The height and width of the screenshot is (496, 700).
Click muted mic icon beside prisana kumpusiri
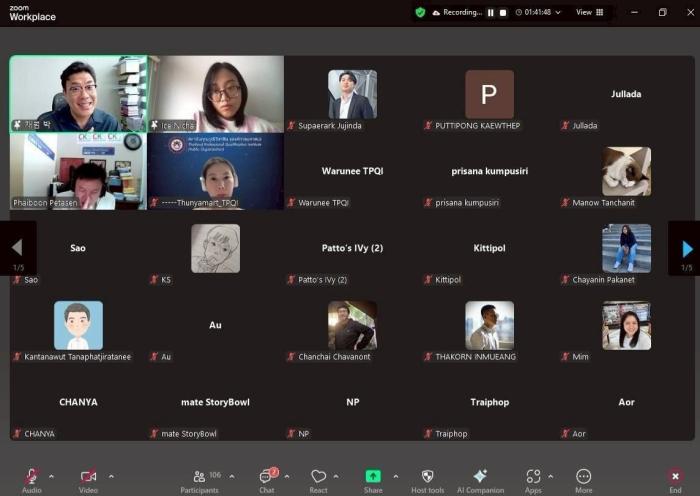pyautogui.click(x=428, y=203)
